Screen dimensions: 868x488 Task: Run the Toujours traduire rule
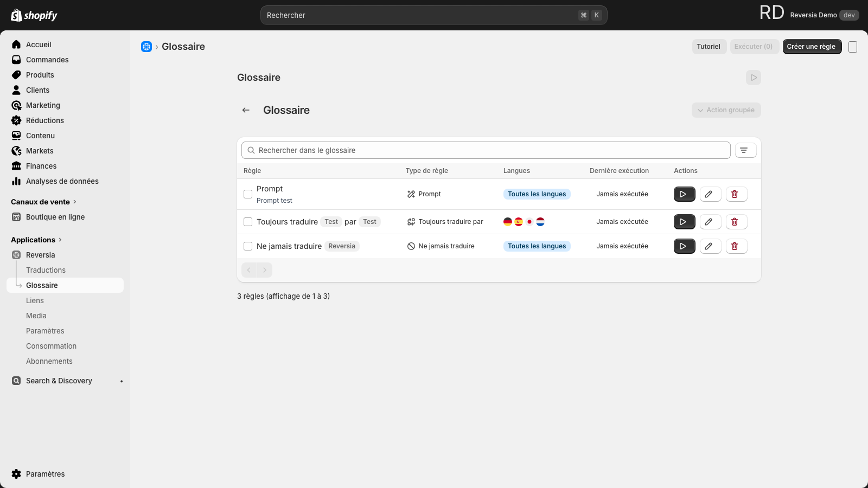(x=684, y=222)
